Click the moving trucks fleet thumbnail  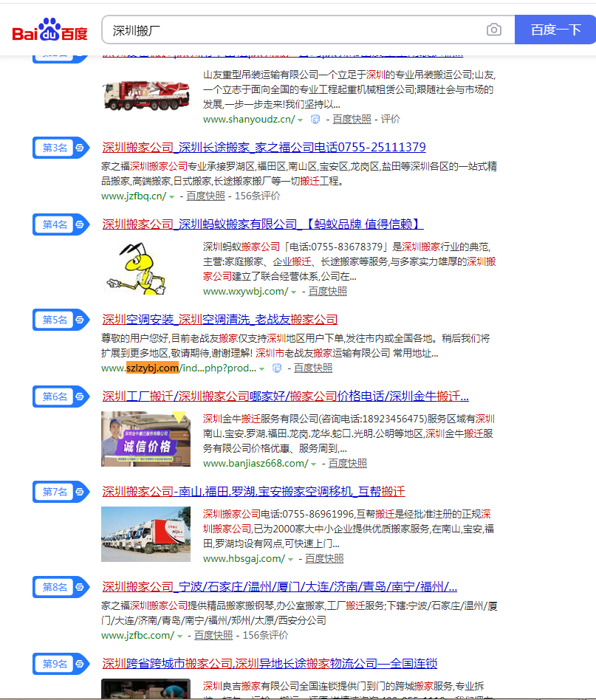pos(146,534)
